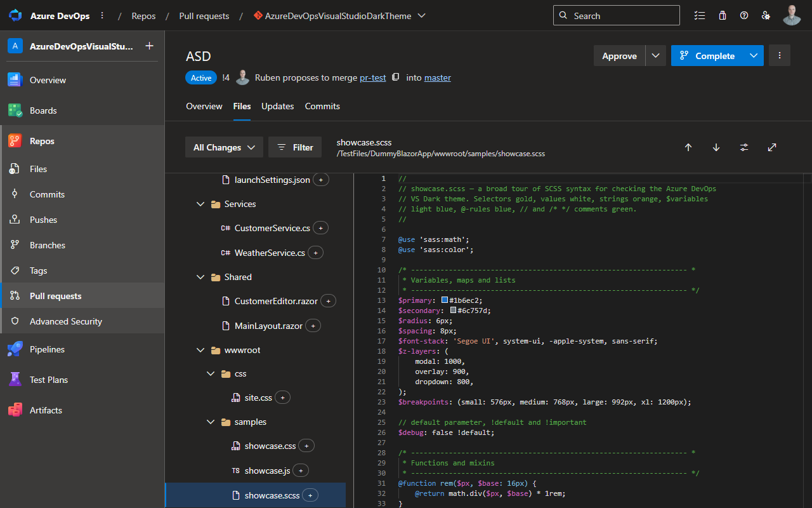Click in the Search field
The width and height of the screenshot is (812, 508).
[x=617, y=15]
